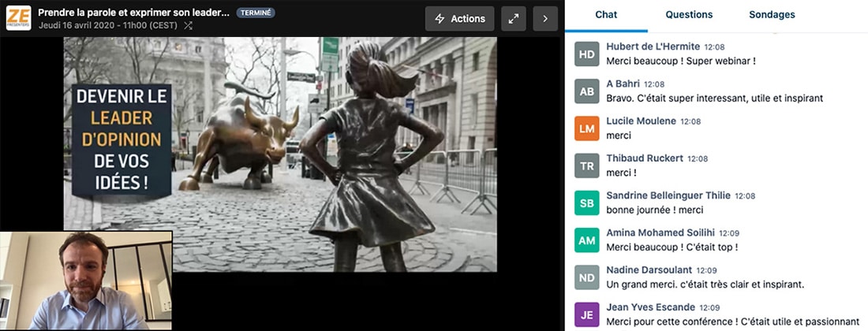This screenshot has height=331, width=868.
Task: Click the slide with bull statue
Action: coord(280,154)
